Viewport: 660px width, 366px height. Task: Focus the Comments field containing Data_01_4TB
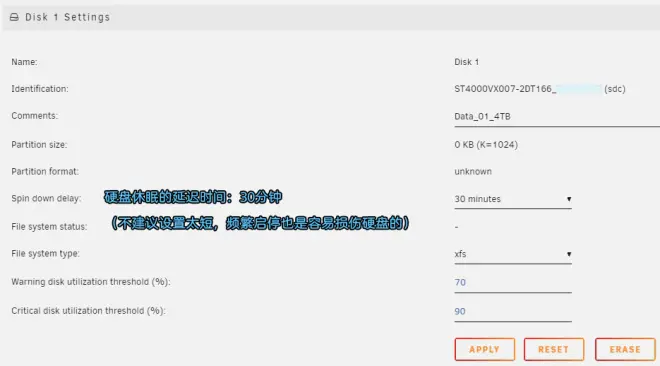coord(557,117)
